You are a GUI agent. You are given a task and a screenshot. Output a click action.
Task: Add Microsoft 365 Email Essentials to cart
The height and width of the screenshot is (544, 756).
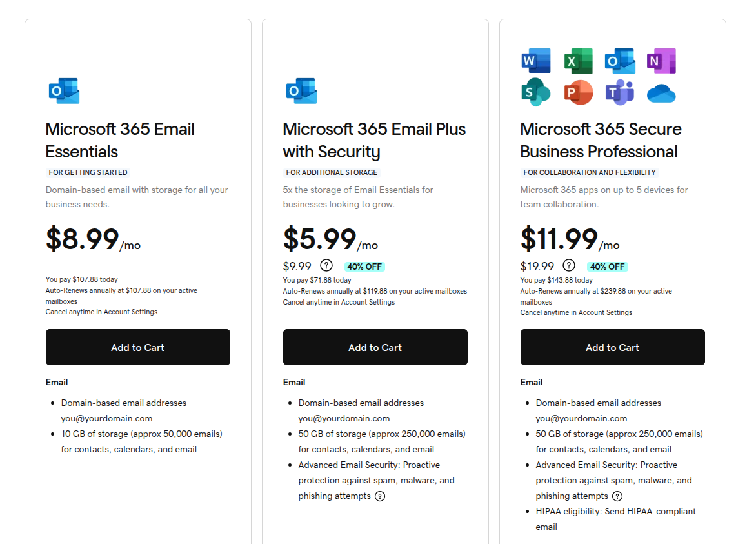click(x=138, y=347)
